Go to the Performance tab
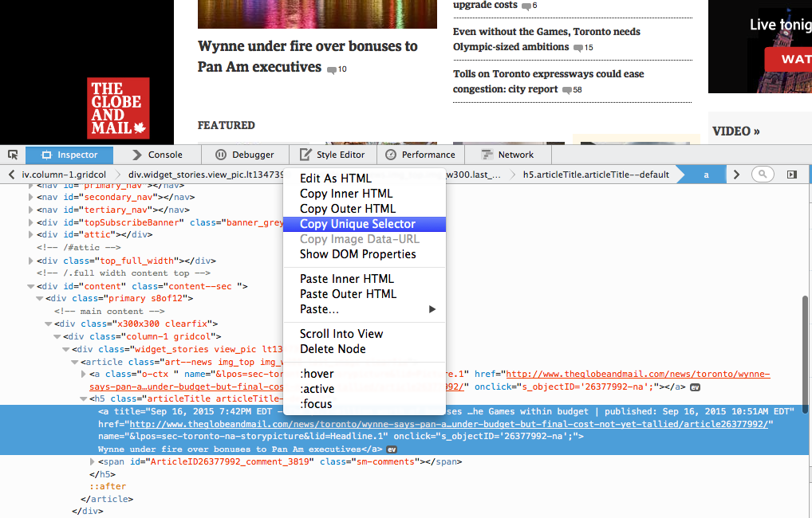The image size is (812, 518). click(420, 155)
